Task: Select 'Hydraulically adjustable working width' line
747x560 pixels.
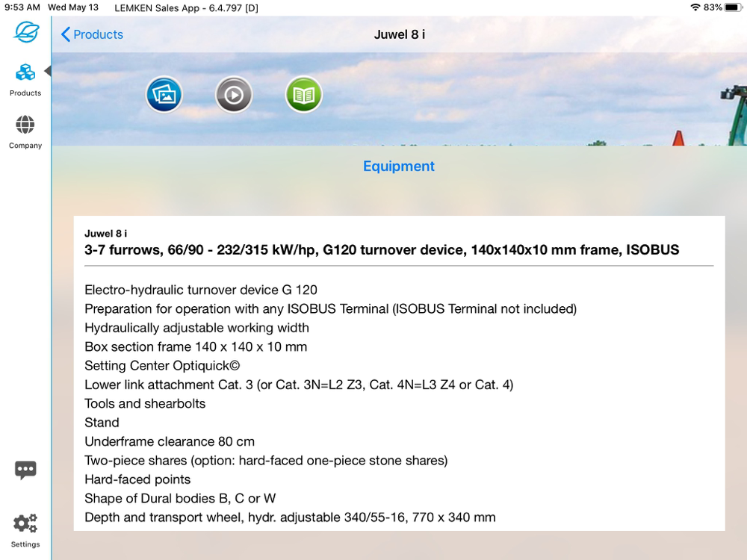Action: [x=196, y=328]
